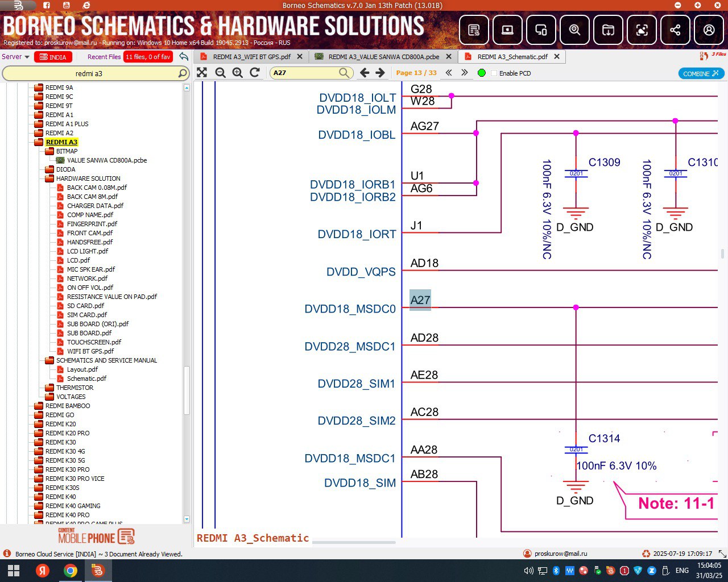The width and height of the screenshot is (728, 582).
Task: Switch to REDMI A3_VALUE SANWA CD800A.pcbe tab
Action: 384,57
